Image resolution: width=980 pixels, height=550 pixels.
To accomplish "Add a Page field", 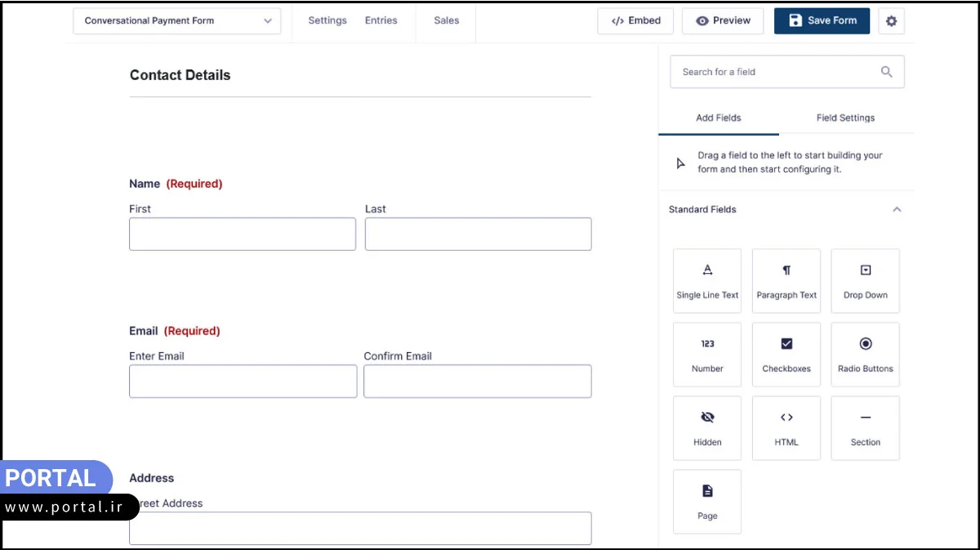I will [x=707, y=502].
